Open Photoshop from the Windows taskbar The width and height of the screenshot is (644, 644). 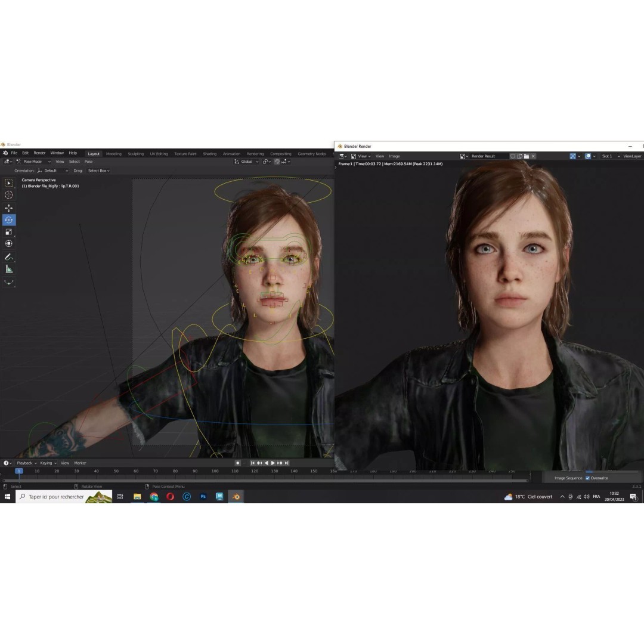[x=203, y=497]
